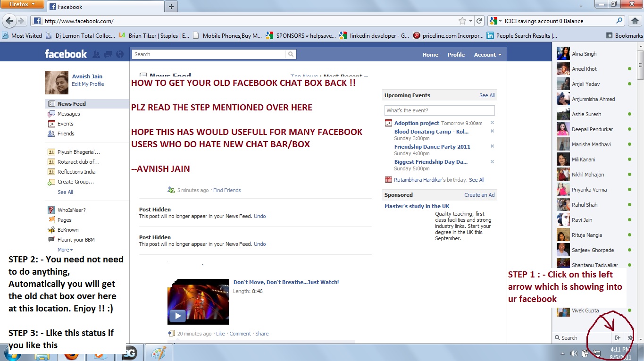Open Friends in left sidebar

66,134
